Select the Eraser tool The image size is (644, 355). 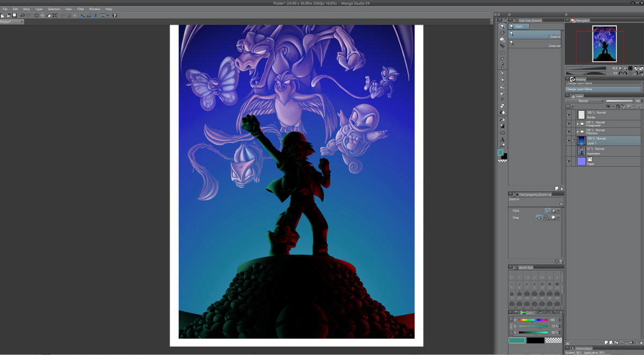(502, 106)
